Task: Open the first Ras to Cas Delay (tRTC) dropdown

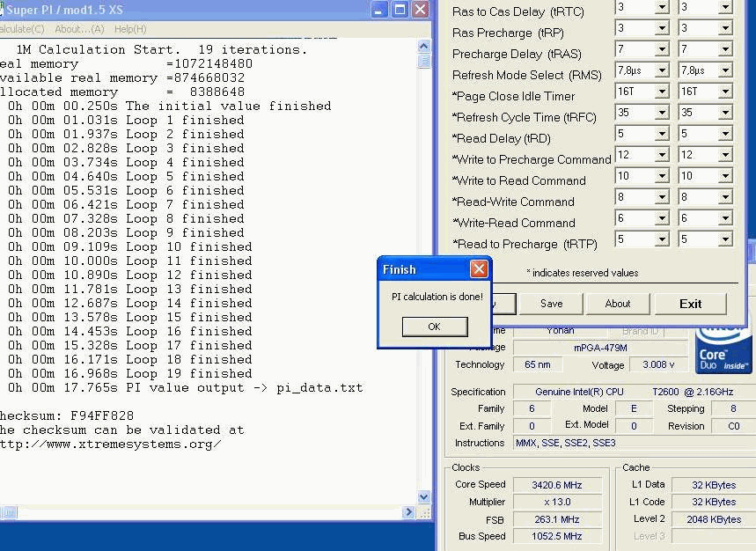Action: click(x=662, y=7)
